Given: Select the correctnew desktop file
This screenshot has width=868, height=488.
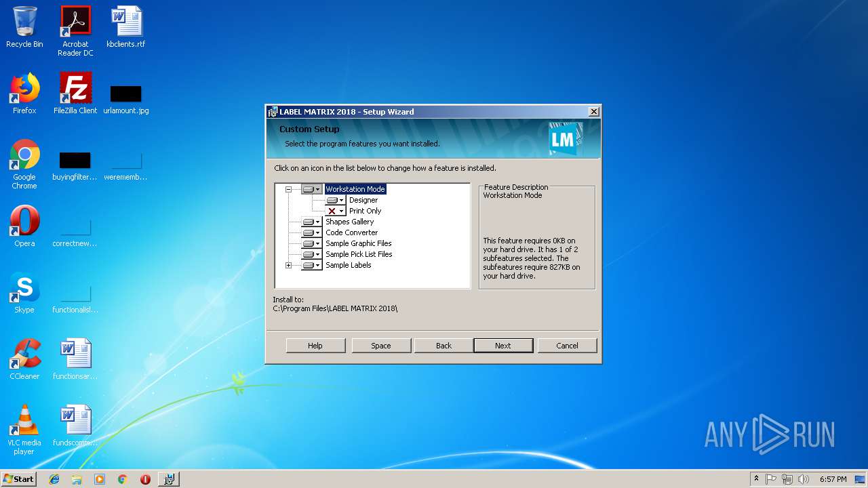Looking at the screenshot, I should coord(75,232).
